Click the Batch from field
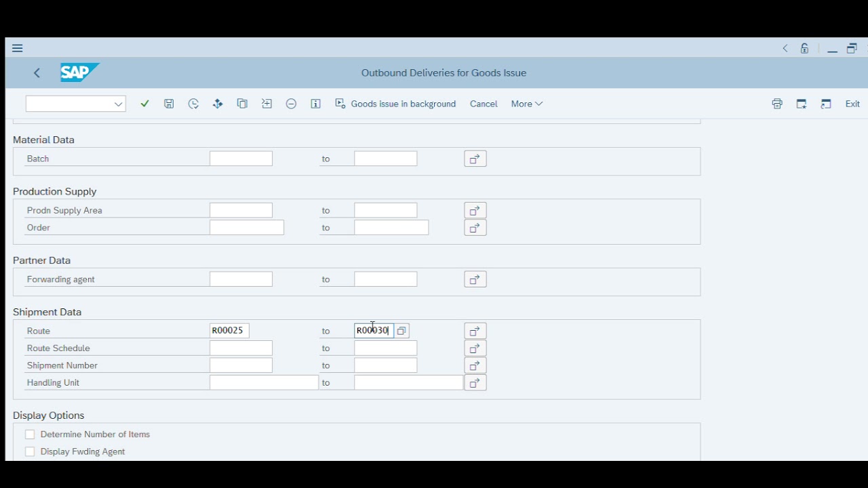 [241, 159]
